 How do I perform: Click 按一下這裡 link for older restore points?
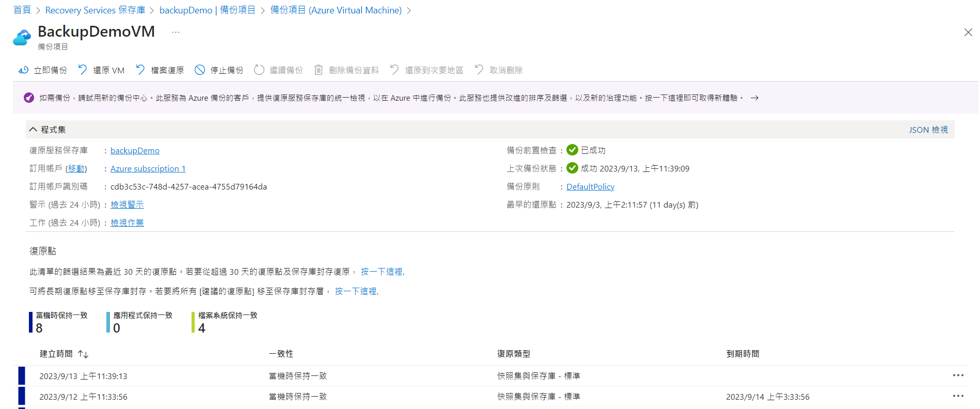click(x=382, y=272)
